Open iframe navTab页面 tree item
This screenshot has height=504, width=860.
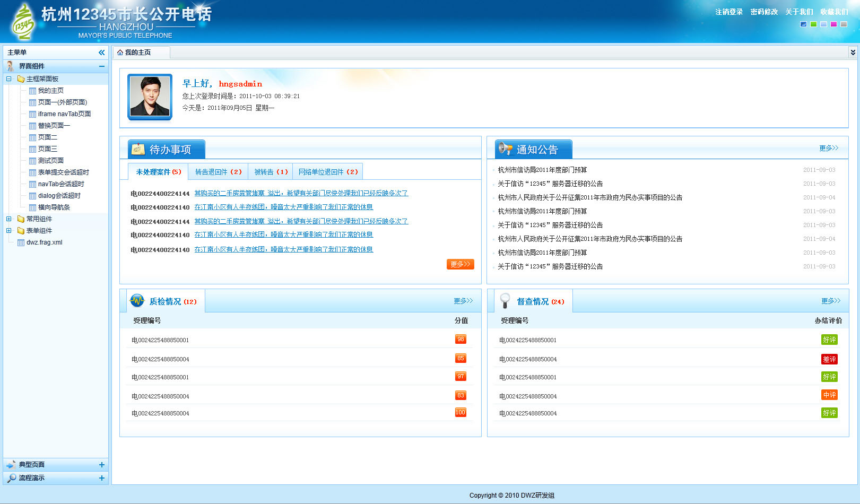pos(64,114)
